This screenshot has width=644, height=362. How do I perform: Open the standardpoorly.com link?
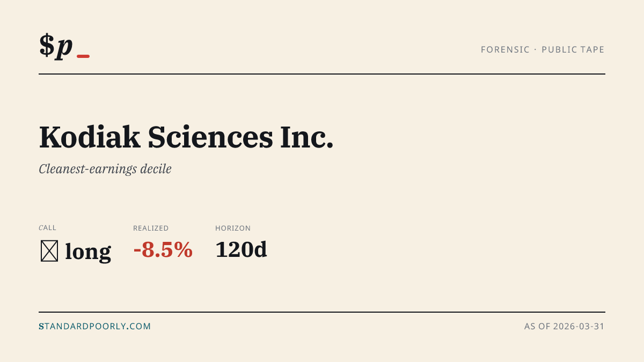point(95,326)
